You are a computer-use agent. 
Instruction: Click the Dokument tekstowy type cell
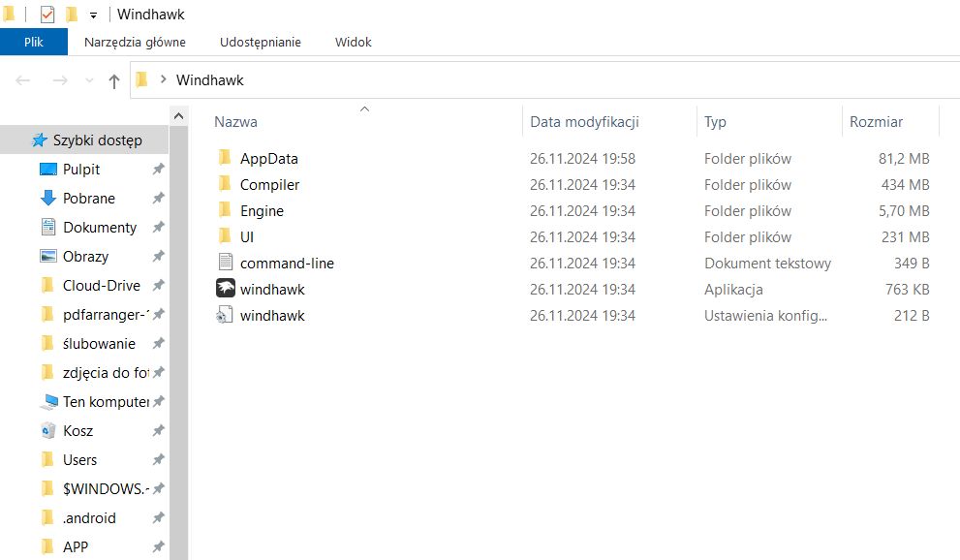pos(768,264)
